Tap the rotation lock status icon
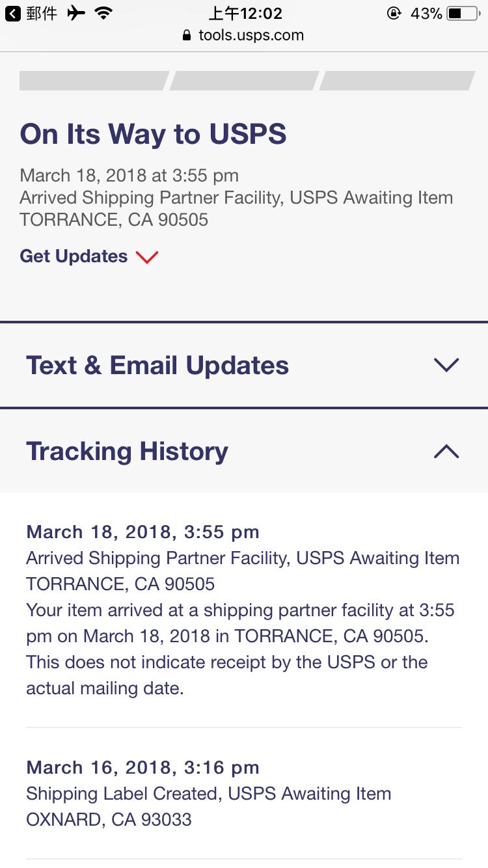Image resolution: width=488 pixels, height=868 pixels. coord(394,13)
